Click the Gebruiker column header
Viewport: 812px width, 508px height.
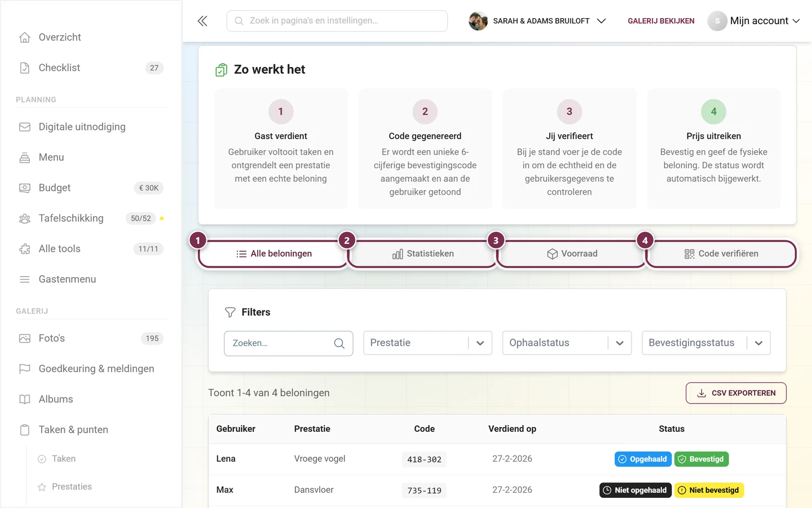point(236,429)
